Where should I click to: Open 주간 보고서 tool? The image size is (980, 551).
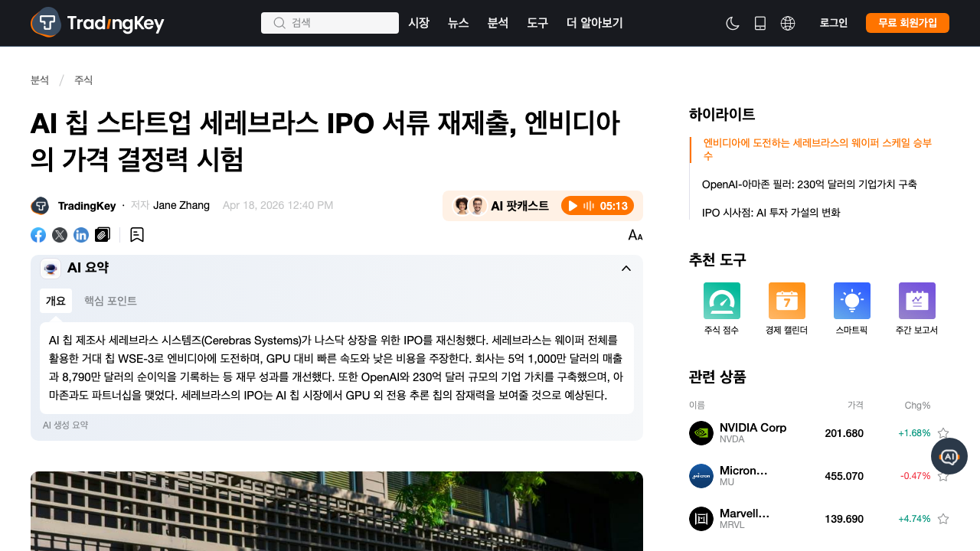click(x=916, y=309)
